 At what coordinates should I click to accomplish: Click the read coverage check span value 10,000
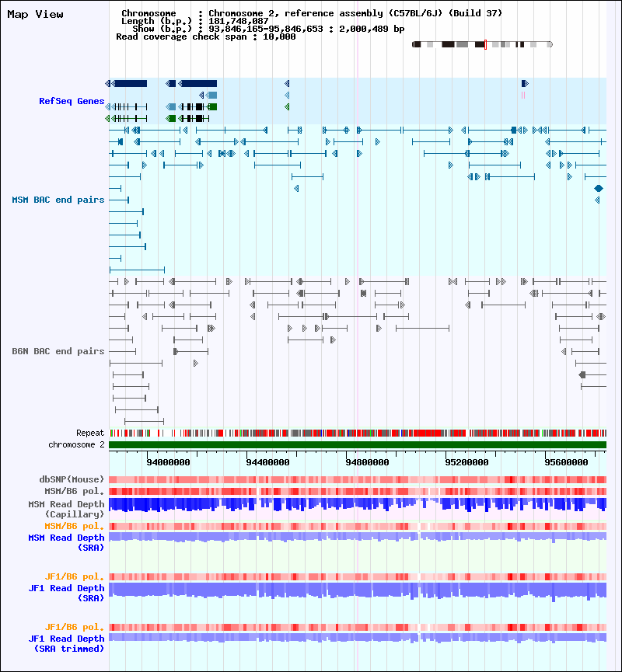click(x=279, y=37)
